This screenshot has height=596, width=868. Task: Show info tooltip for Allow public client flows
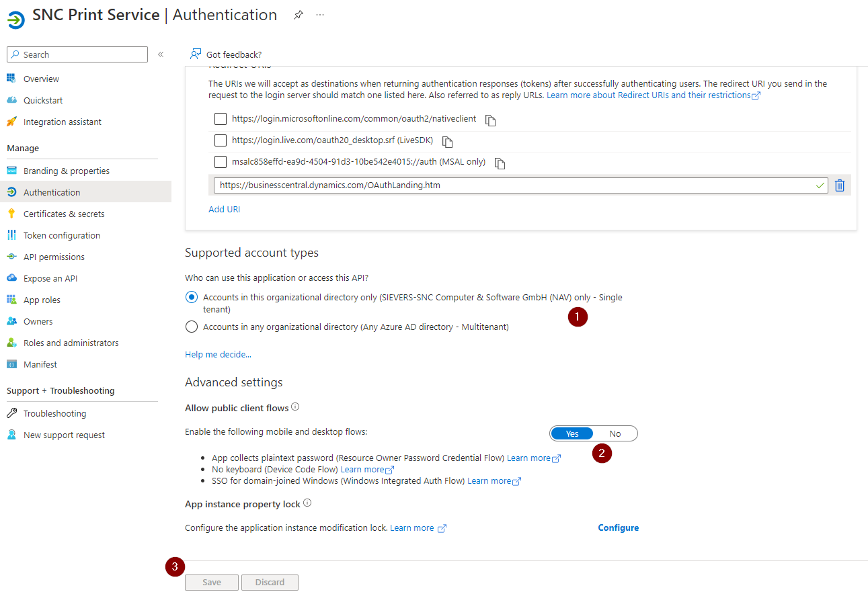[295, 407]
